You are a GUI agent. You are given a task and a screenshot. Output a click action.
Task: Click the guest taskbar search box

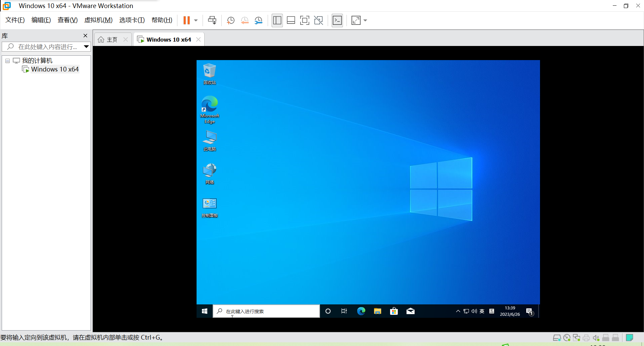(x=266, y=311)
